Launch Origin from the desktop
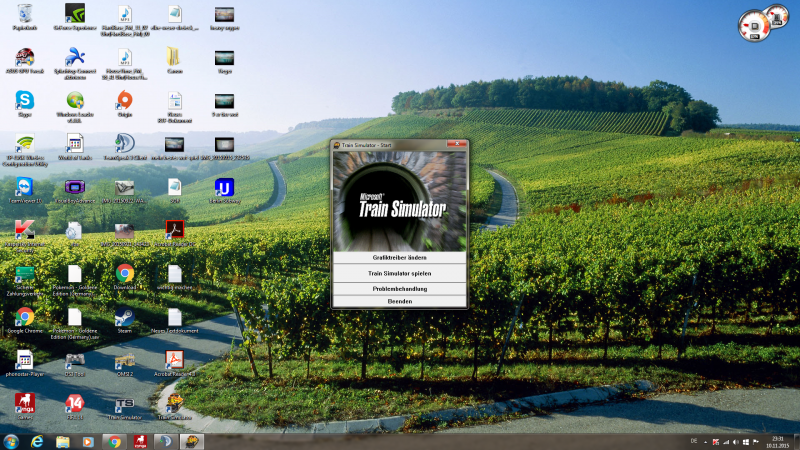The width and height of the screenshot is (800, 450). (x=124, y=104)
